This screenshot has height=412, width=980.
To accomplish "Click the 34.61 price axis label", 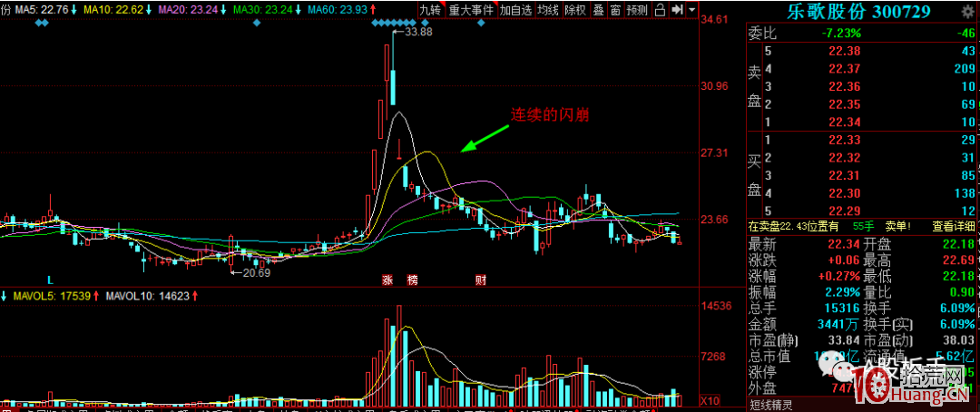I will click(x=716, y=20).
